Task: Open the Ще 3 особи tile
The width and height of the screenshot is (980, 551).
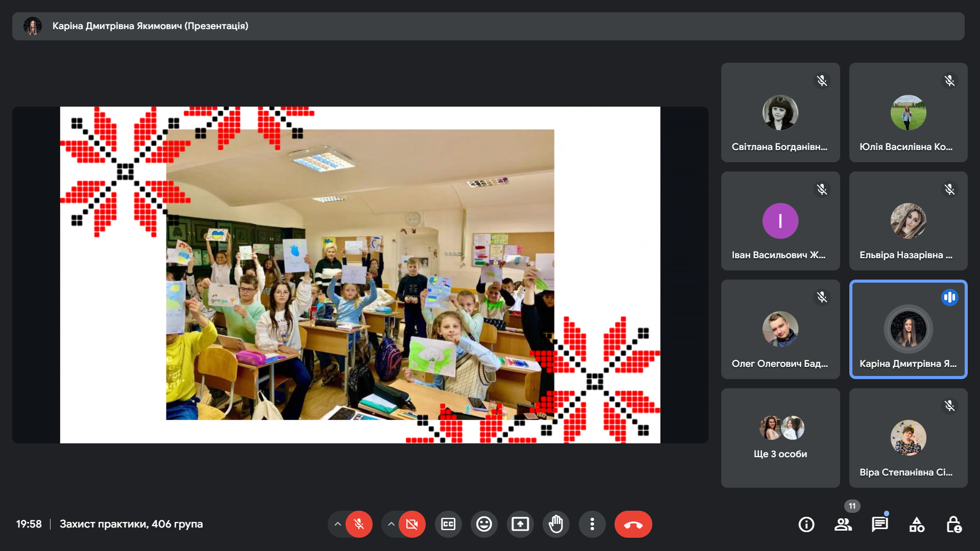Action: click(780, 438)
